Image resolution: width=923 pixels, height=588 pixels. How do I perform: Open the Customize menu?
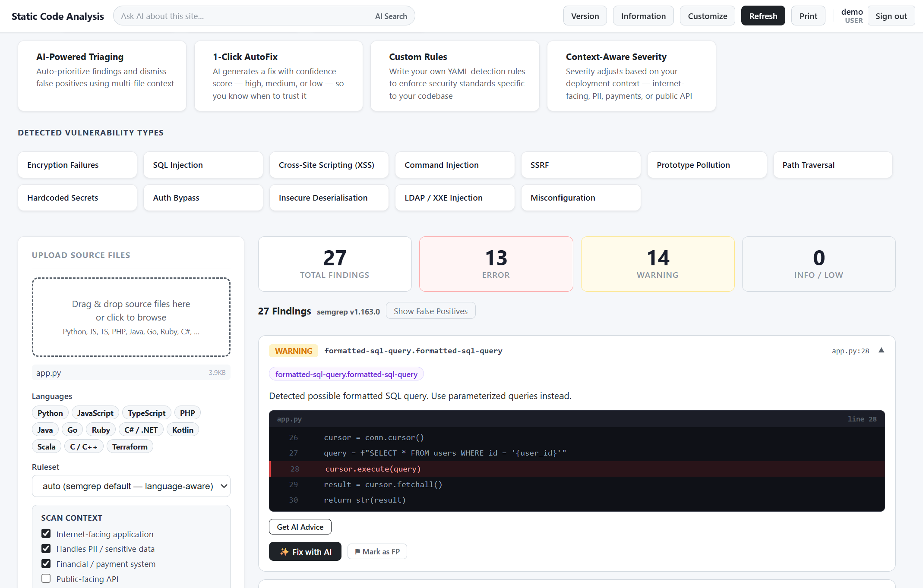point(707,16)
